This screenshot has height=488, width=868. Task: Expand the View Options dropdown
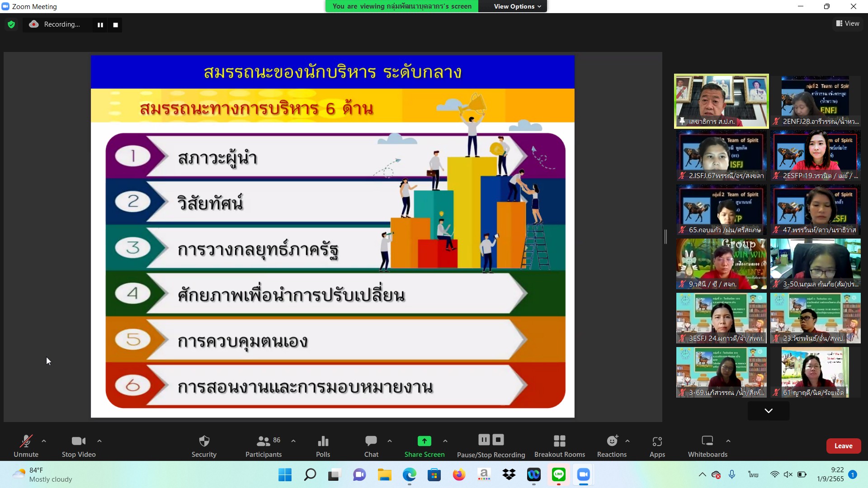coord(517,6)
